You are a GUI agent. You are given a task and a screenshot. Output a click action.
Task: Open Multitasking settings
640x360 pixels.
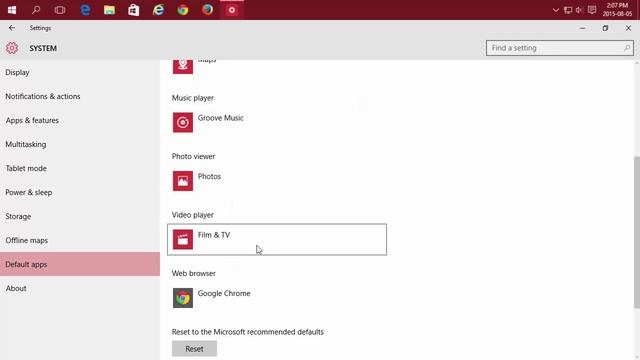coord(80,144)
